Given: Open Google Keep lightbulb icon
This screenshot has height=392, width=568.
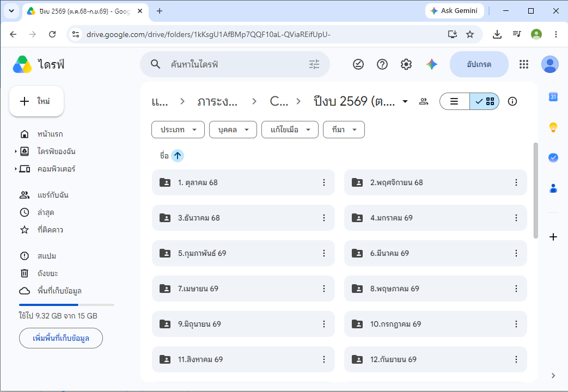Looking at the screenshot, I should pos(553,127).
